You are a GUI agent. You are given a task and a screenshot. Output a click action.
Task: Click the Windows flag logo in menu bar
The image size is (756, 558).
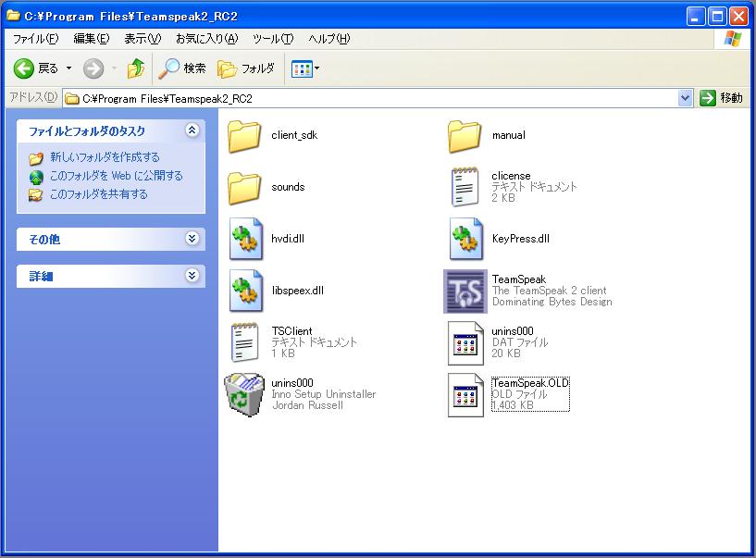733,39
